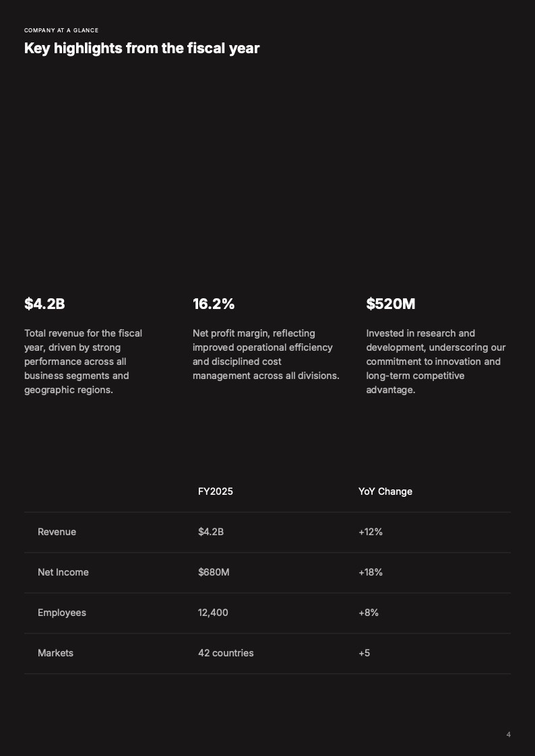
Task: Click the 16.2% net profit margin figure
Action: (x=214, y=304)
